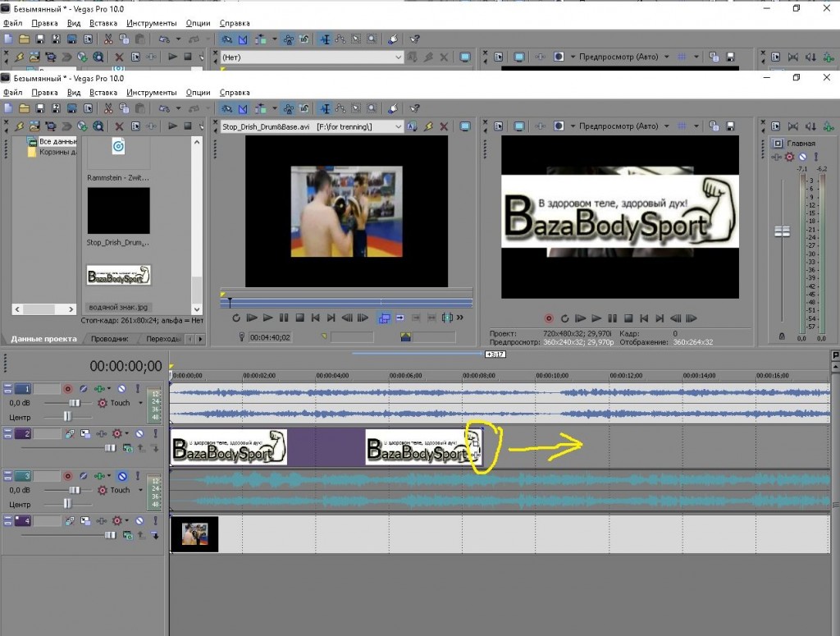840x636 pixels.
Task: Open overlays grid dropdown arrow in front preview
Action: (696, 126)
